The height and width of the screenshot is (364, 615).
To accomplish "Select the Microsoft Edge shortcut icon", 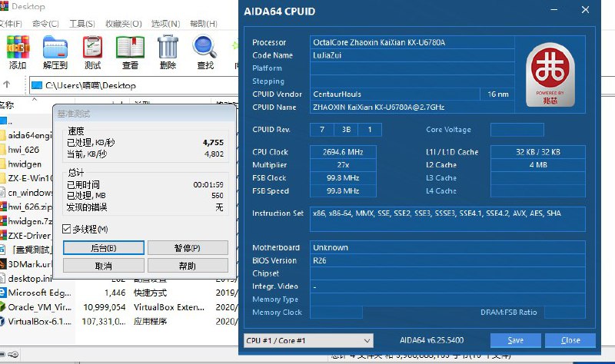I will 3,293.
